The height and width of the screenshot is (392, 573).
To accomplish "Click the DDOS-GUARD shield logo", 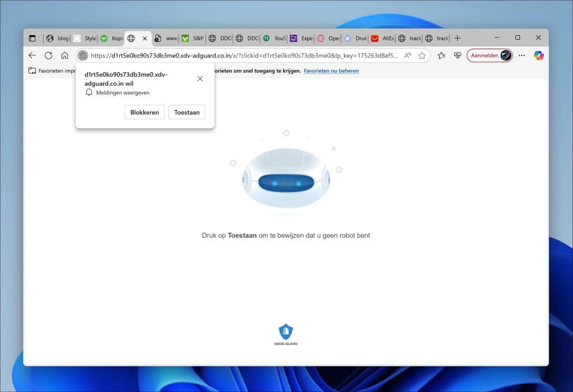I will [x=286, y=330].
